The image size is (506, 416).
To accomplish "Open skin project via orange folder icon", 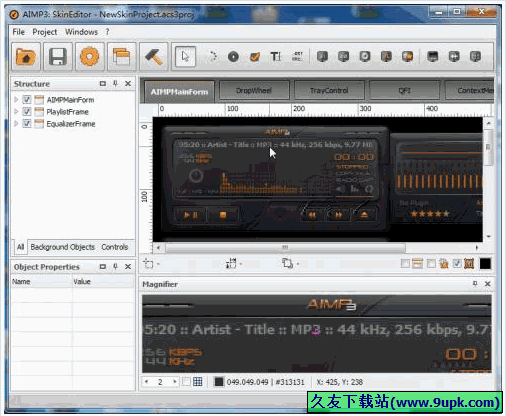I will [26, 57].
